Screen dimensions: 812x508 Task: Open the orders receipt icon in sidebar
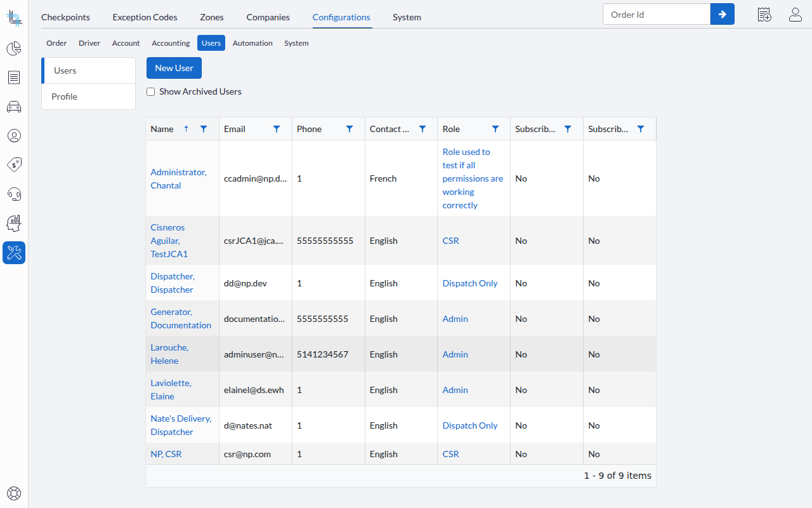pos(14,77)
